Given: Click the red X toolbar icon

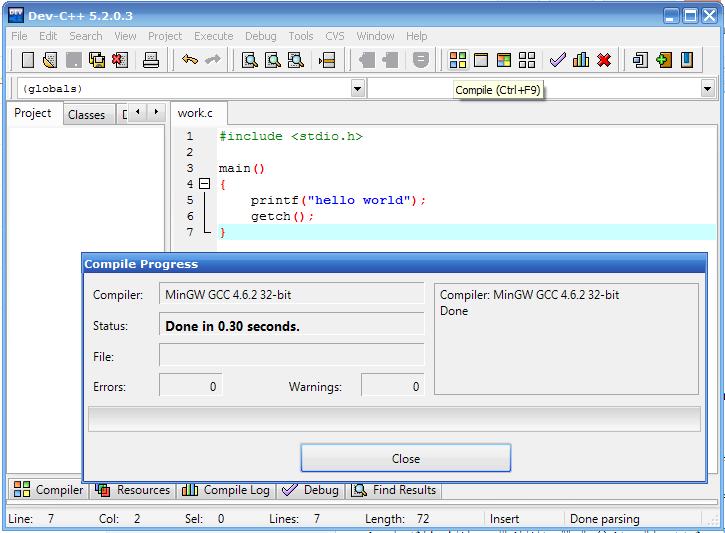Looking at the screenshot, I should click(604, 60).
